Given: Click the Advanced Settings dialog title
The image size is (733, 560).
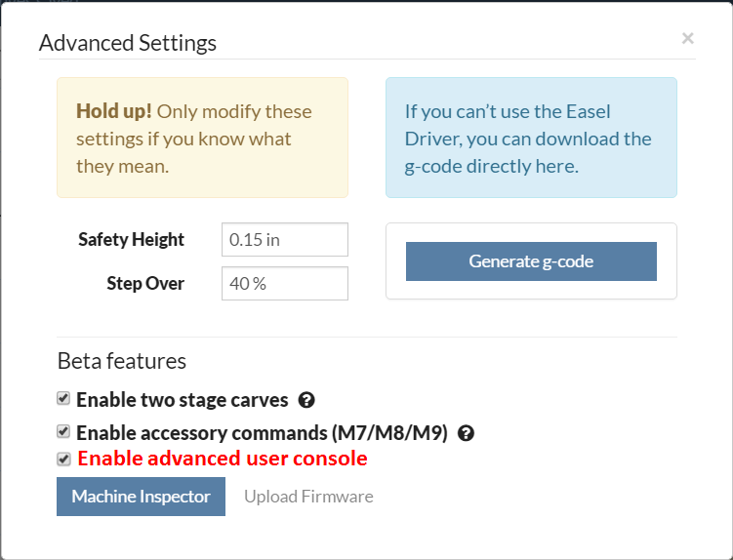Looking at the screenshot, I should click(127, 43).
